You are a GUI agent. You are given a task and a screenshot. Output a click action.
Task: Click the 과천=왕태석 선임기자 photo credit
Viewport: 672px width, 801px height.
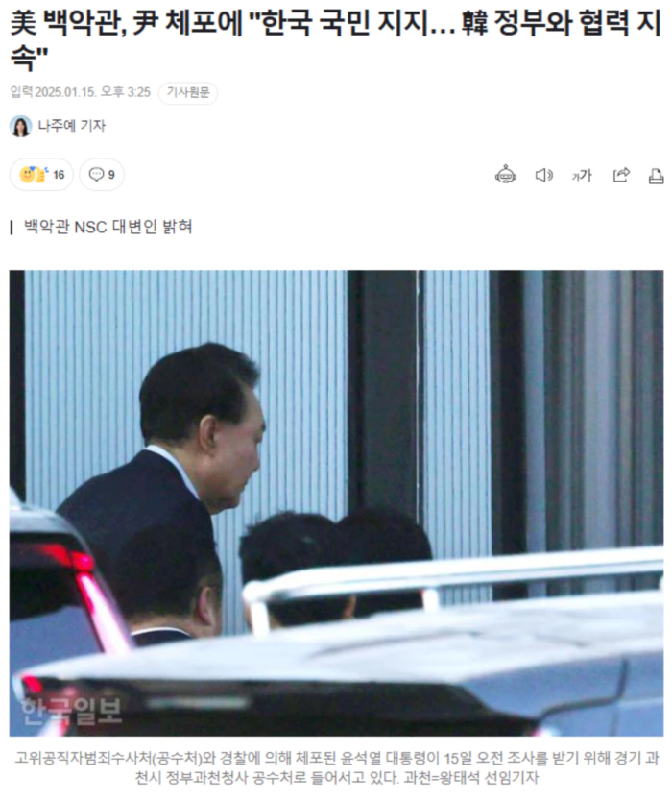tap(470, 778)
